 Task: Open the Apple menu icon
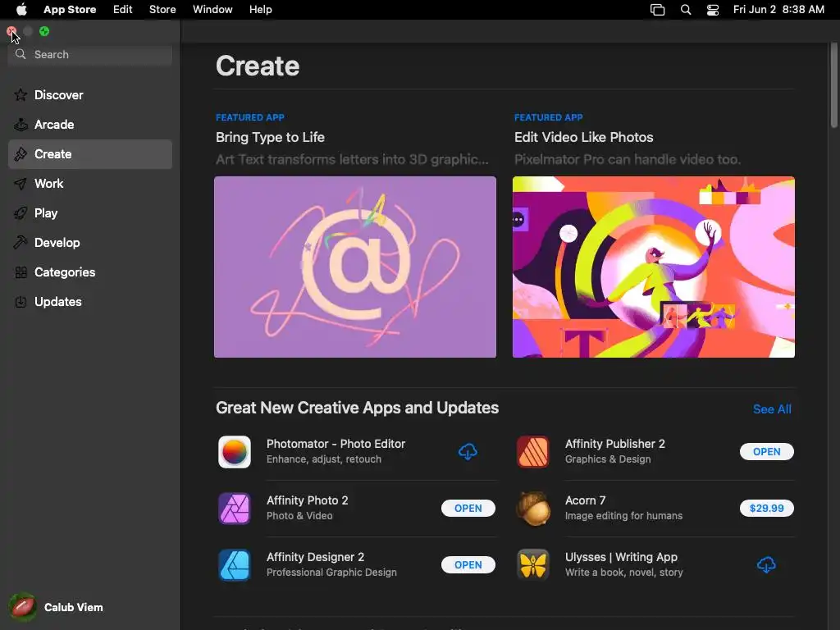21,10
